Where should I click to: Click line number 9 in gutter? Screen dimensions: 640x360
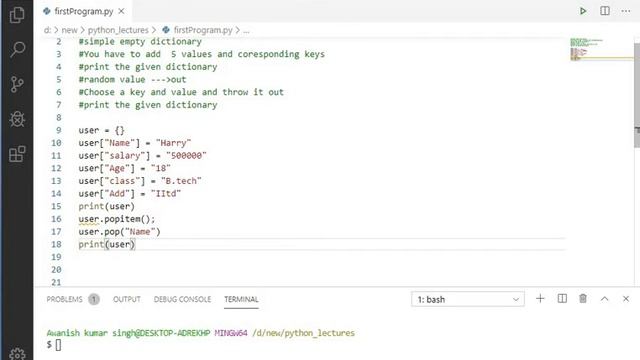59,130
